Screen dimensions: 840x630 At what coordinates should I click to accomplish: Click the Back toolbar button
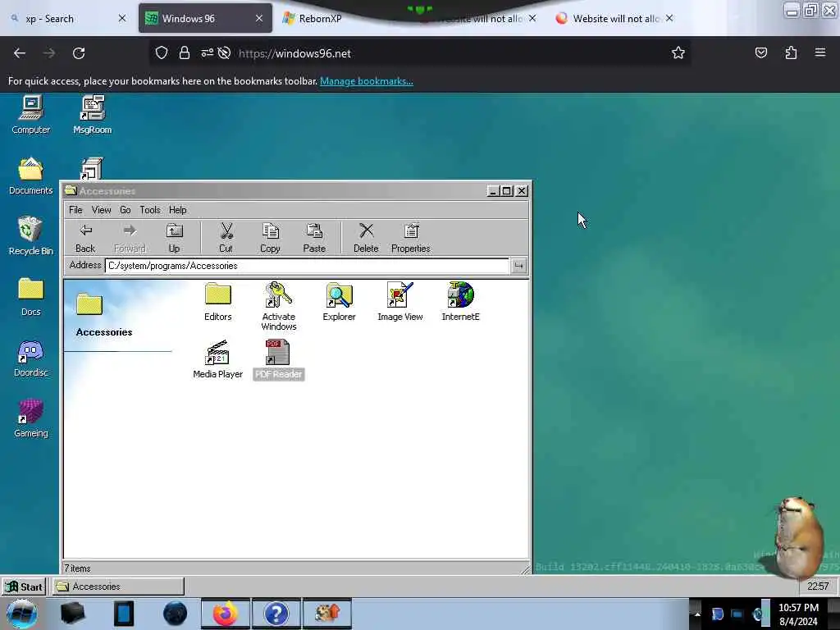tap(85, 238)
